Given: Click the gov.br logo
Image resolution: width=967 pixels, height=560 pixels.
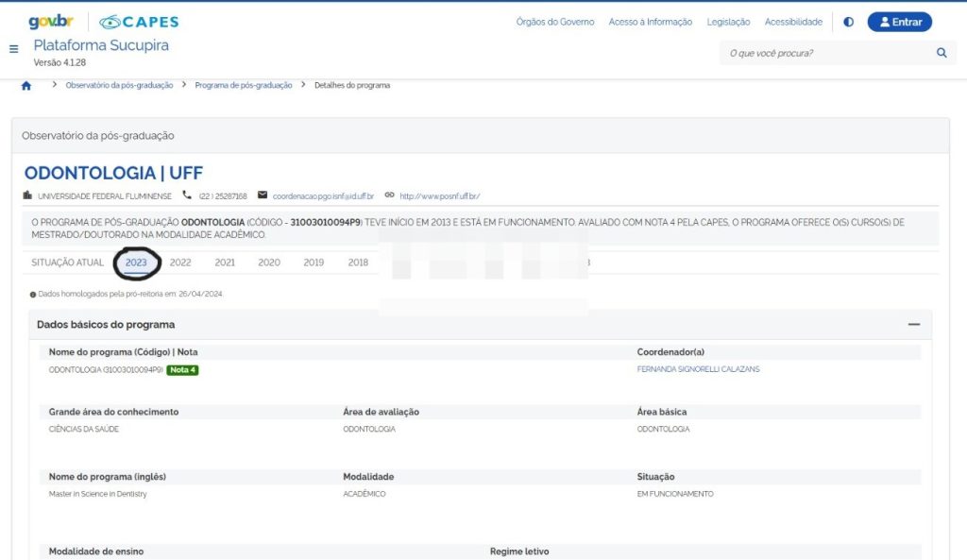Looking at the screenshot, I should click(x=51, y=22).
